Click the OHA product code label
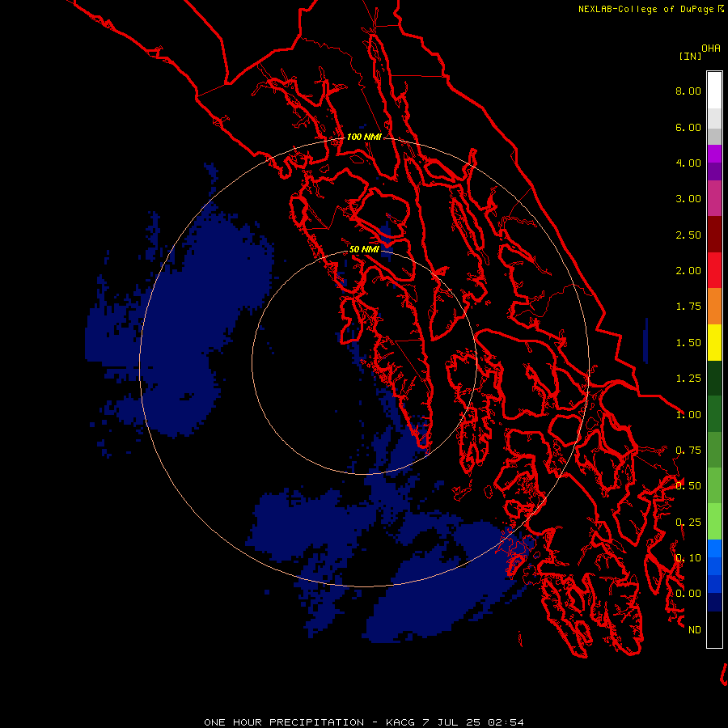The image size is (728, 728). (711, 49)
